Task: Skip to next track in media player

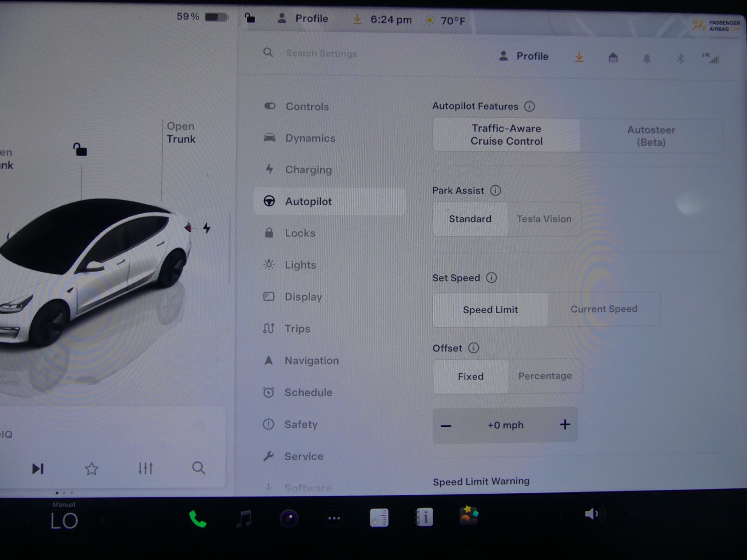Action: (x=38, y=469)
